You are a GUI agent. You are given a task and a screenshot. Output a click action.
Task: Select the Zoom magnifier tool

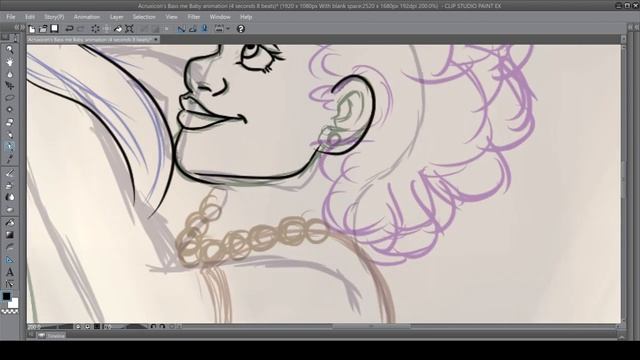pos(10,49)
